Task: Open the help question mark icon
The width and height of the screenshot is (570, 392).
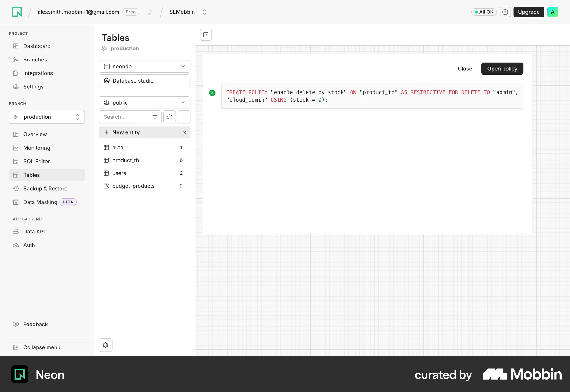Action: pos(505,12)
